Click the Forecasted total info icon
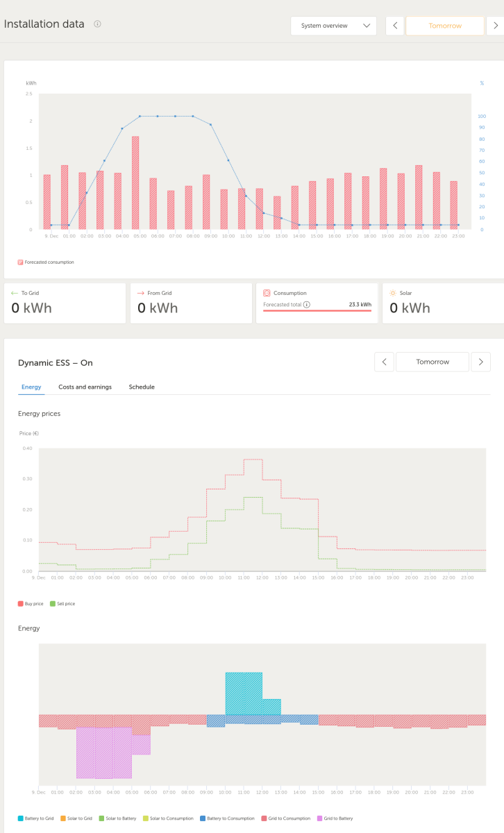The width and height of the screenshot is (504, 833). 306,304
